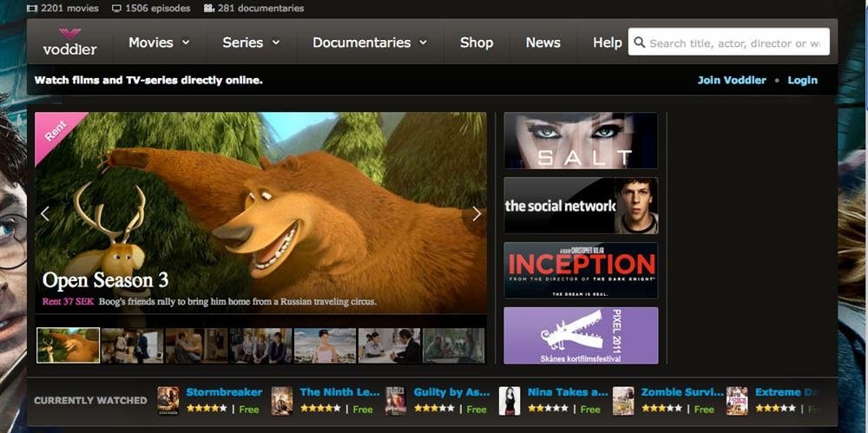
Task: Open The Ninth Le... title link
Action: (x=340, y=392)
